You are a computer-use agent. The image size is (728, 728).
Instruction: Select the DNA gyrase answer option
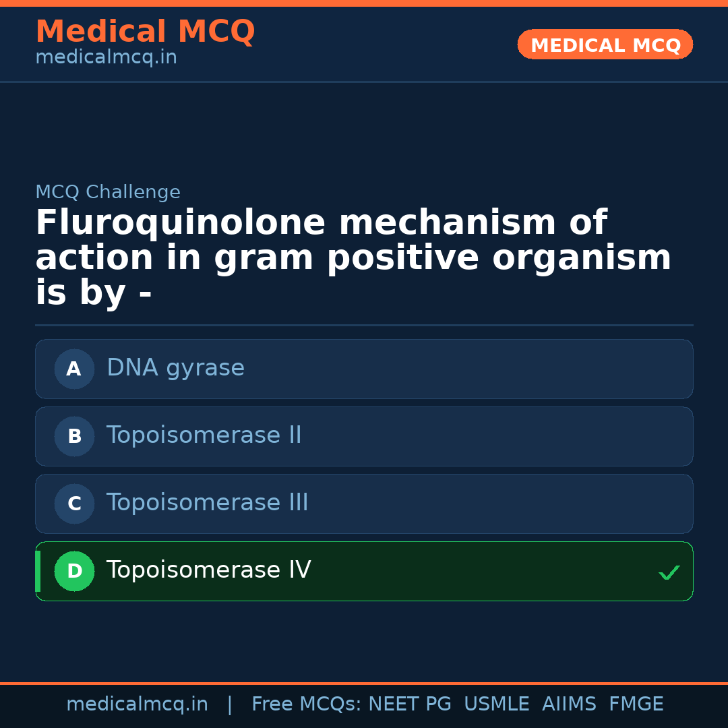coord(364,369)
